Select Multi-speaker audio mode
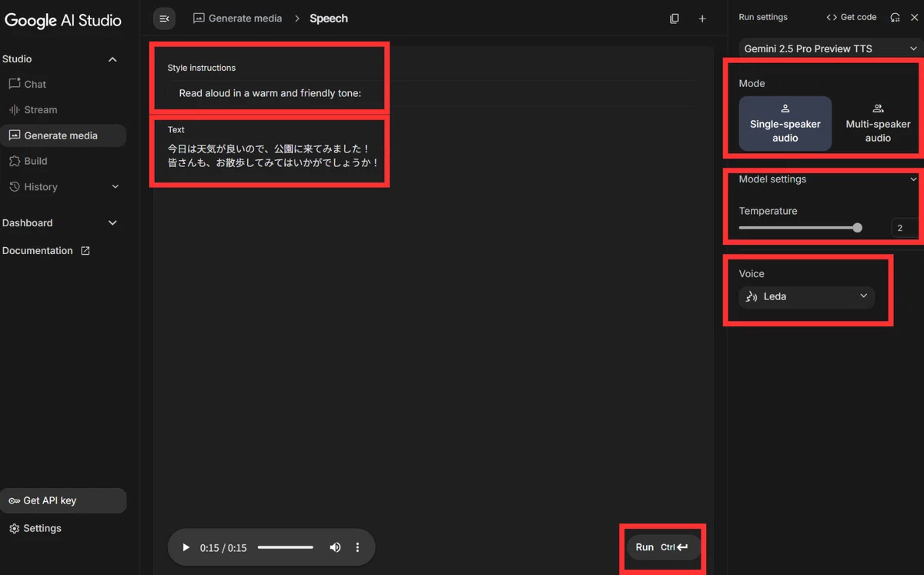 878,123
